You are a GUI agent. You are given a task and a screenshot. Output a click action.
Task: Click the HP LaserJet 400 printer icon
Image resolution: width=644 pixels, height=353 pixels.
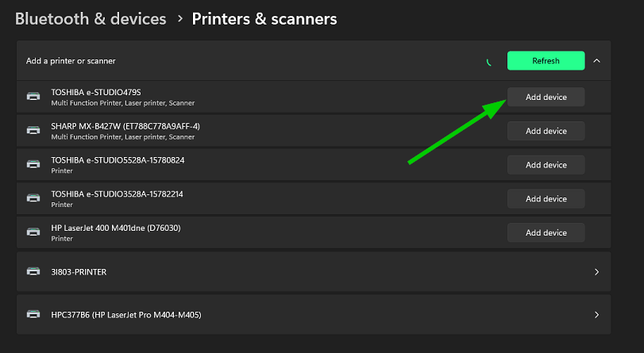click(33, 232)
